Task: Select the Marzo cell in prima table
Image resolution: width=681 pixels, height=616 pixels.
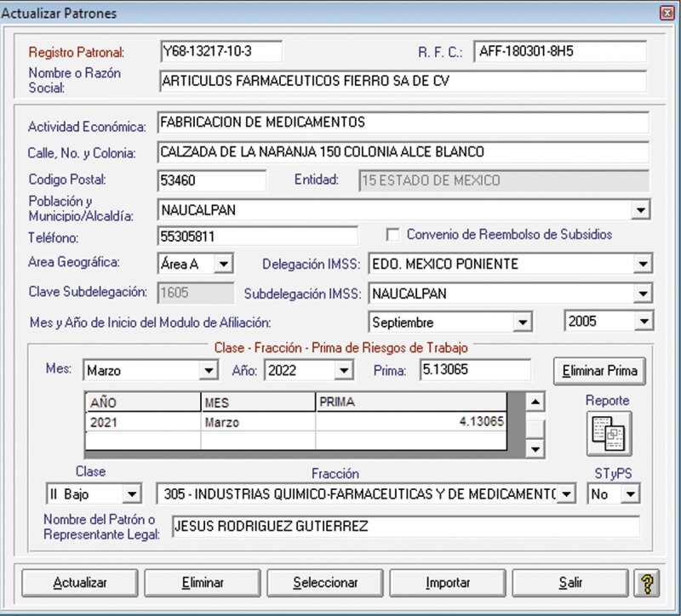Action: (258, 422)
